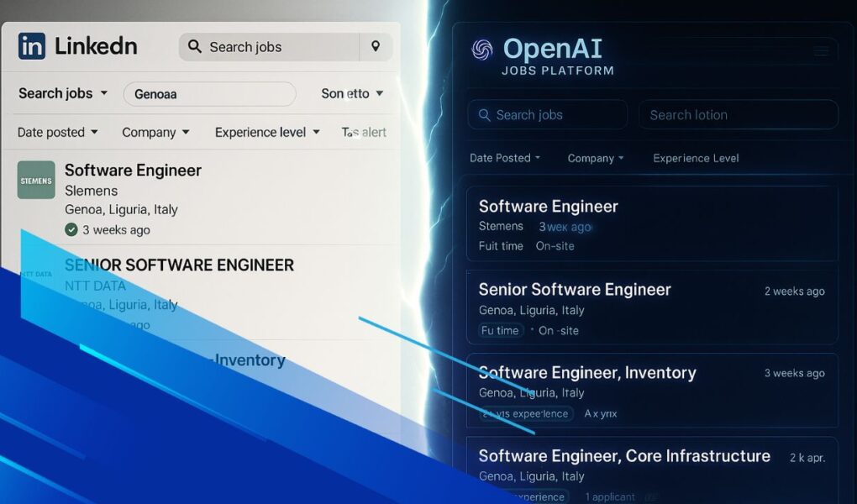Click the 'Genoaa' location input field
Screen dimensions: 857x504
pyautogui.click(x=210, y=94)
